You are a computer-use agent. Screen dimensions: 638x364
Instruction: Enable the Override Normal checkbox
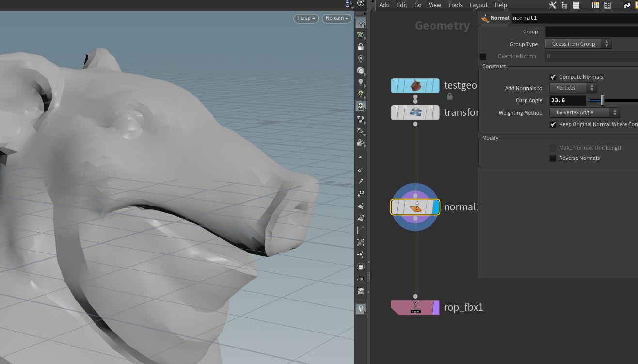pyautogui.click(x=483, y=57)
